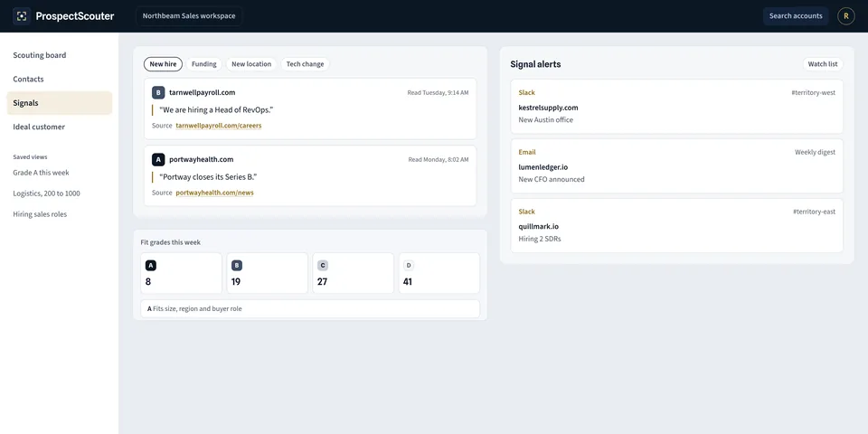Viewport: 868px width, 434px height.
Task: Click quote "Portway closes its Series B."
Action: click(208, 176)
